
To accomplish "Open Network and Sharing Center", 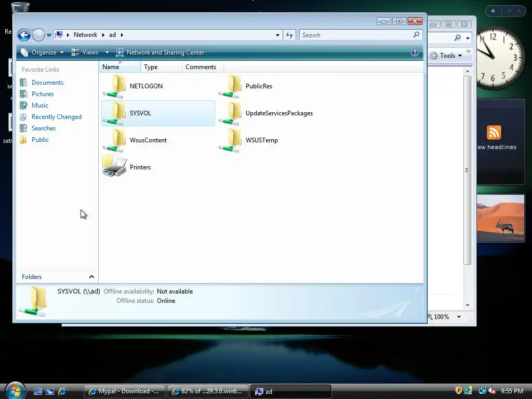I will coord(160,52).
